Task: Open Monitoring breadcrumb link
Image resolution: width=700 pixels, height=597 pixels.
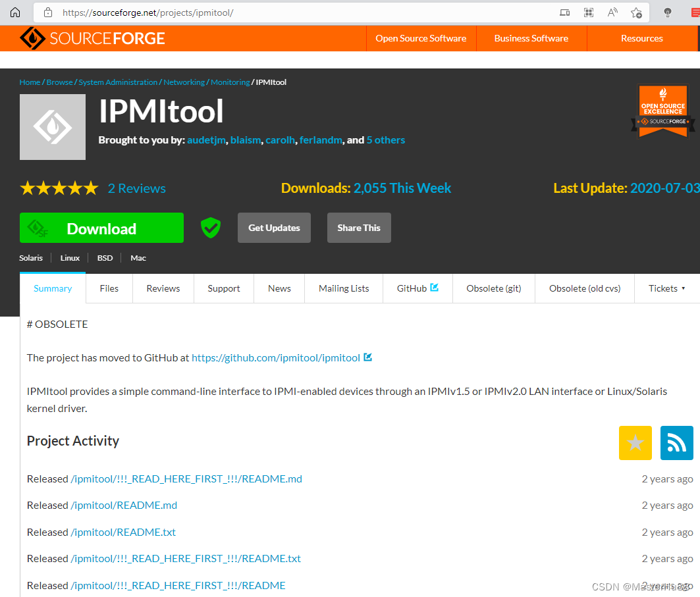Action: point(230,82)
